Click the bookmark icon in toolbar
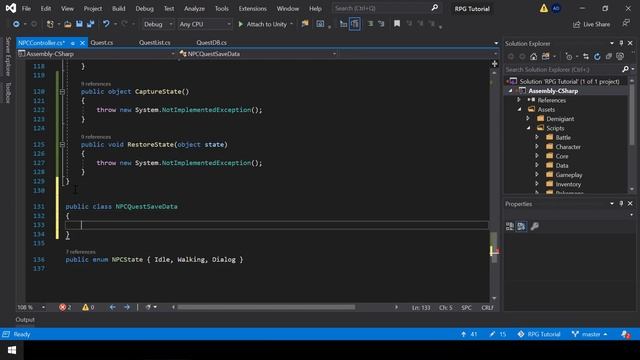640x360 pixels. (397, 24)
